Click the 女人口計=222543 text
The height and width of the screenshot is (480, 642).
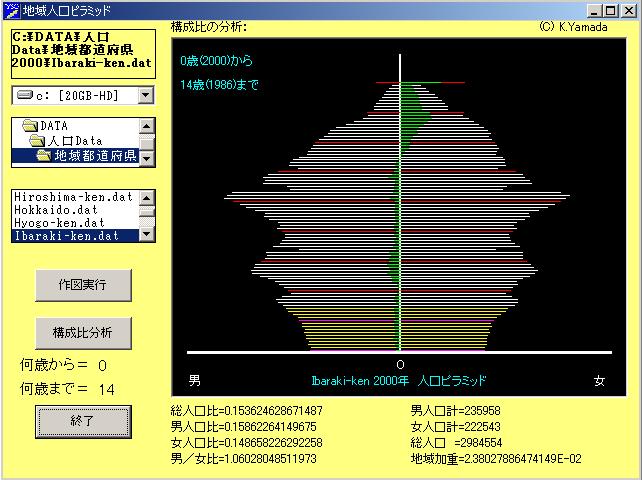click(x=455, y=427)
